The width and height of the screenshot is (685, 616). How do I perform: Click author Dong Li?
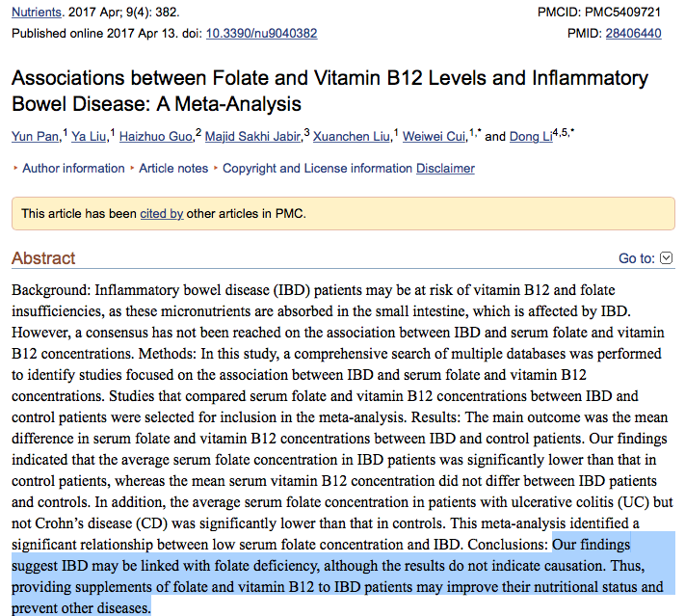pos(529,137)
